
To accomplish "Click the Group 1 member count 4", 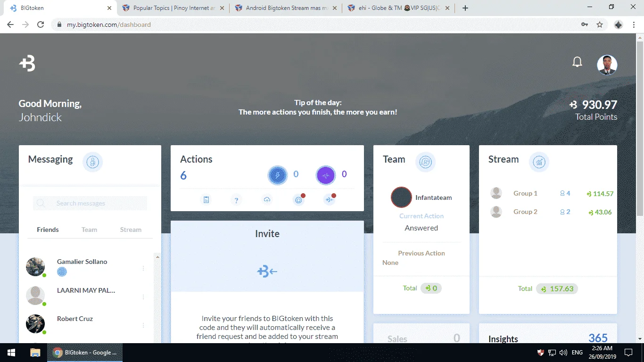I will coord(565,193).
